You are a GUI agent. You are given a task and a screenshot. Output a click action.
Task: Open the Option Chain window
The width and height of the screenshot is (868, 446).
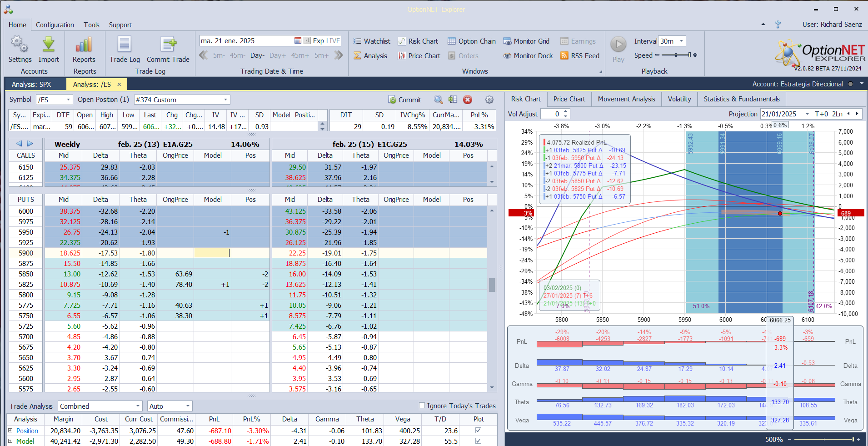[472, 41]
